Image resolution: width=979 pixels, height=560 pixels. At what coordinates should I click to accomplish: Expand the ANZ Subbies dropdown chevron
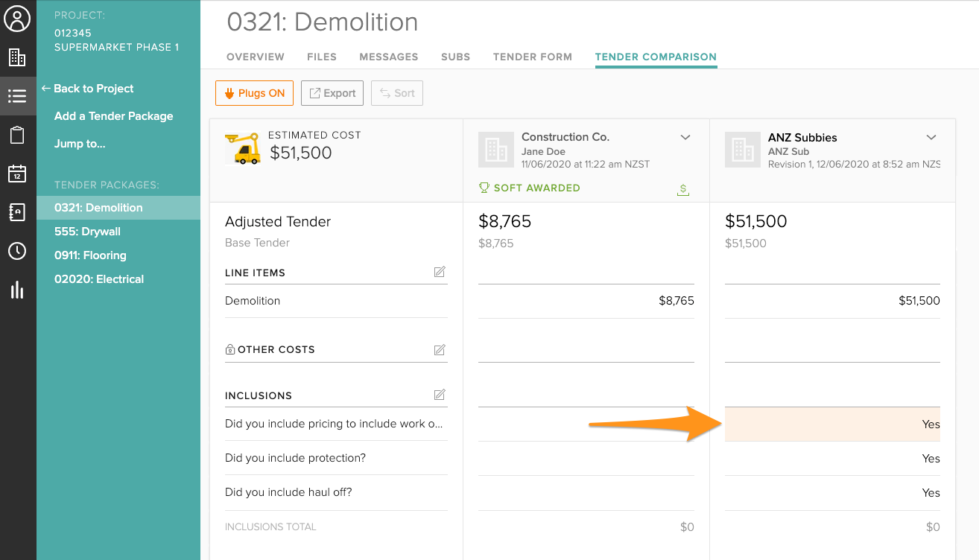[931, 137]
